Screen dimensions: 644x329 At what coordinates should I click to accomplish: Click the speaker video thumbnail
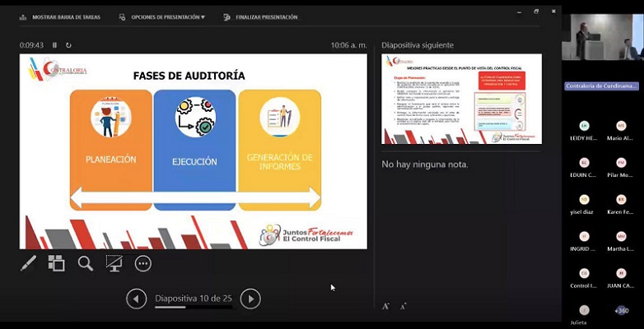(603, 37)
